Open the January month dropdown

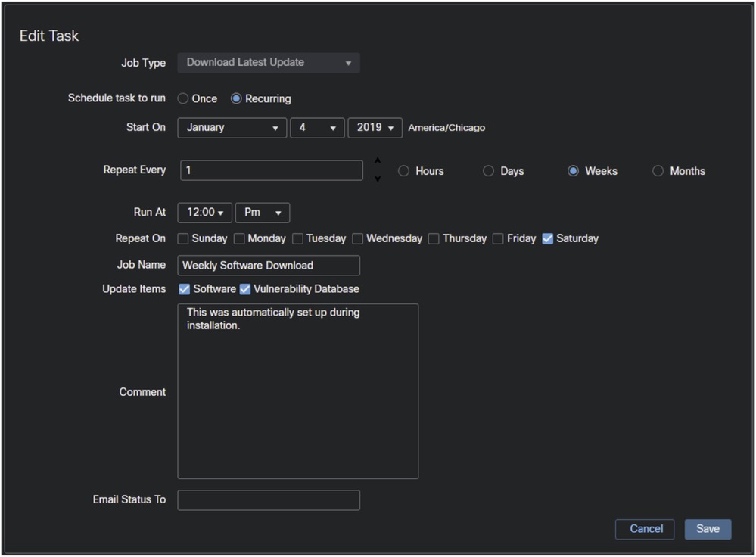(232, 128)
